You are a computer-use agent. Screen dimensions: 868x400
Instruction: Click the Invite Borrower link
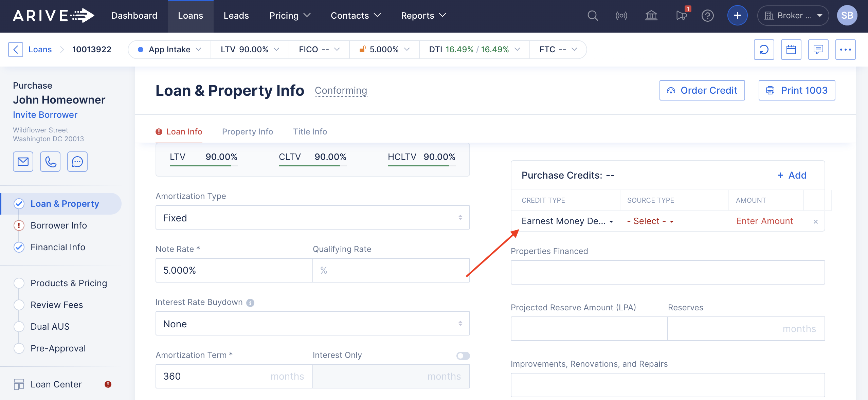pos(45,115)
